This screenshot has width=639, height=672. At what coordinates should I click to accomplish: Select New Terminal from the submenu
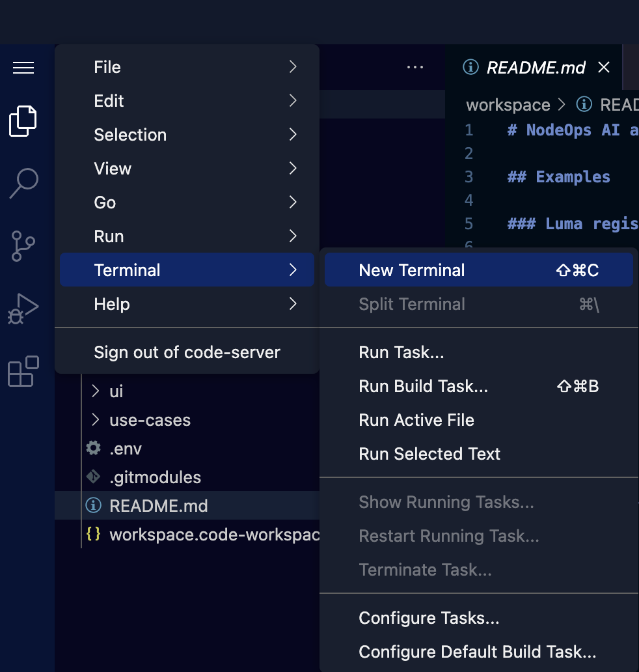[x=411, y=270]
